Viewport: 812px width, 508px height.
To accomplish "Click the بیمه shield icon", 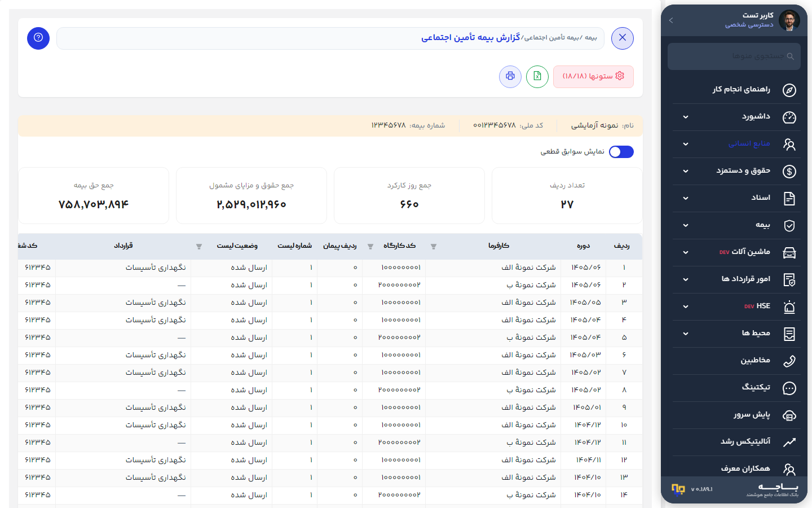I will point(789,225).
